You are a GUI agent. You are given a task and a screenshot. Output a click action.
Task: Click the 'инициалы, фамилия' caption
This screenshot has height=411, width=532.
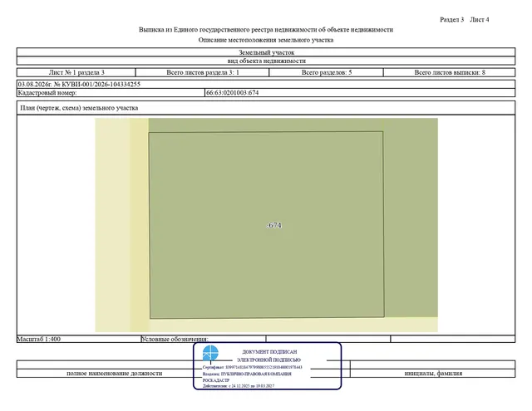(x=433, y=374)
